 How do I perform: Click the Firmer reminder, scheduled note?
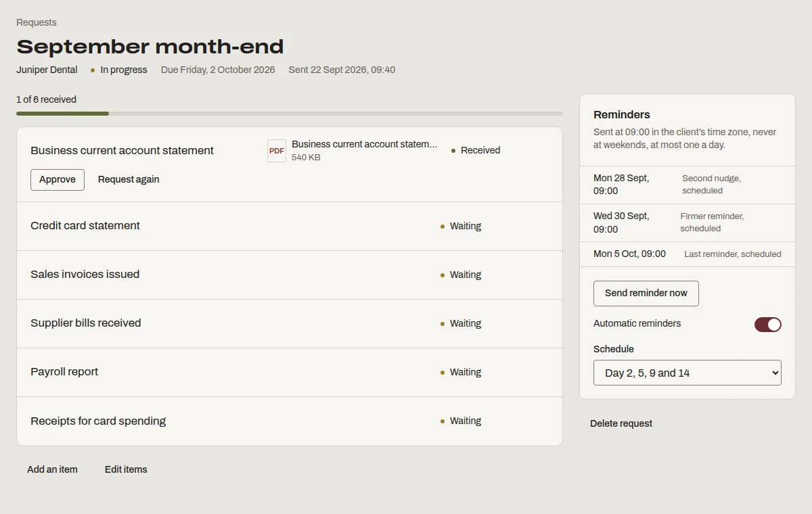[x=712, y=223]
